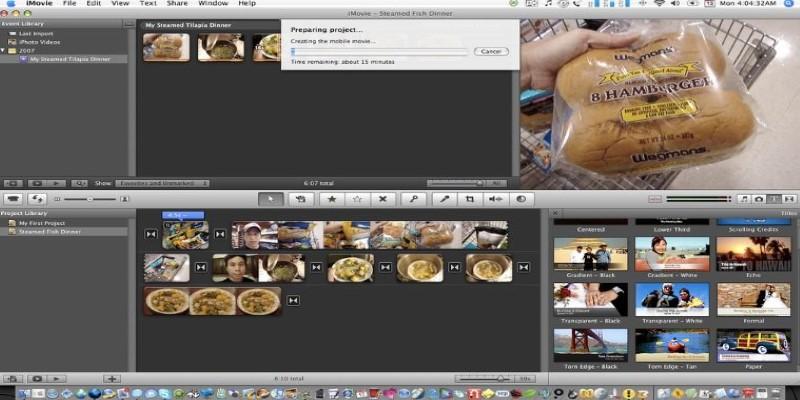Click transition icon before first project clip
The width and height of the screenshot is (800, 400).
tap(151, 234)
